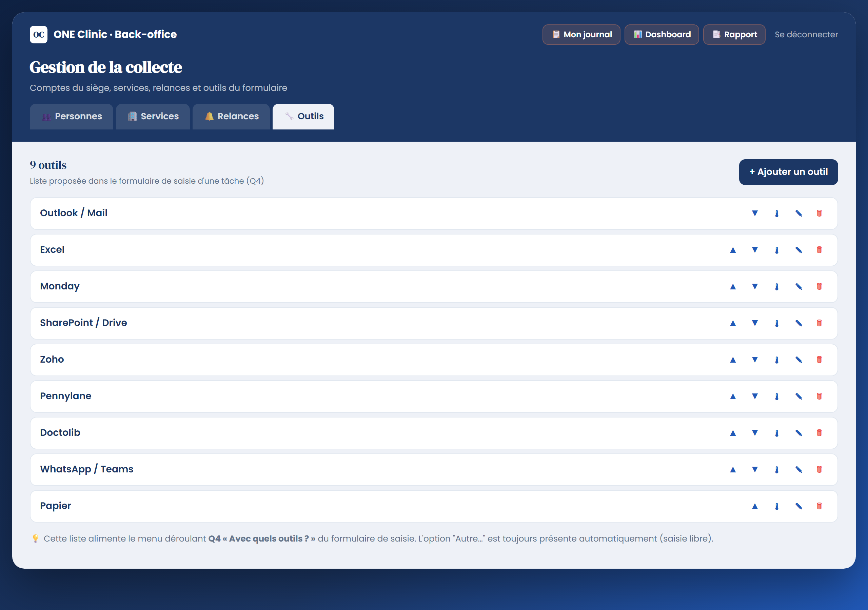
Task: Click the thermometer icon for WhatsApp / Teams
Action: coord(776,470)
